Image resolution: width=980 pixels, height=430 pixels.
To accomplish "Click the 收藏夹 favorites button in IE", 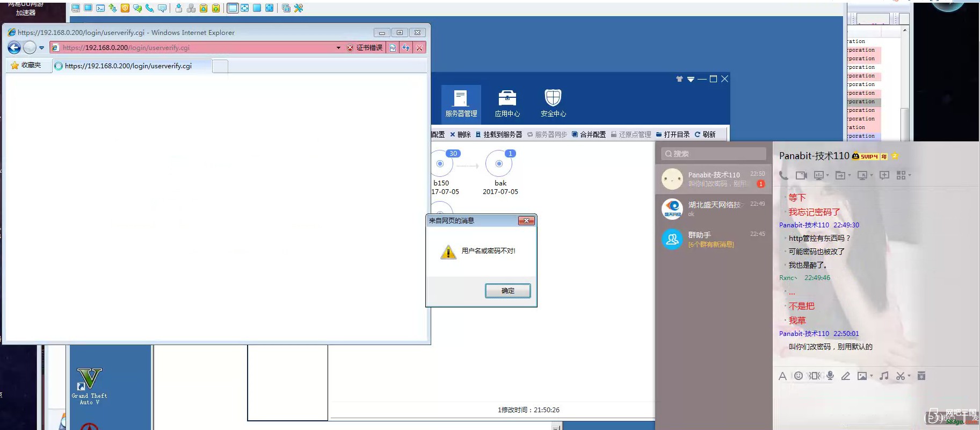I will pyautogui.click(x=26, y=65).
